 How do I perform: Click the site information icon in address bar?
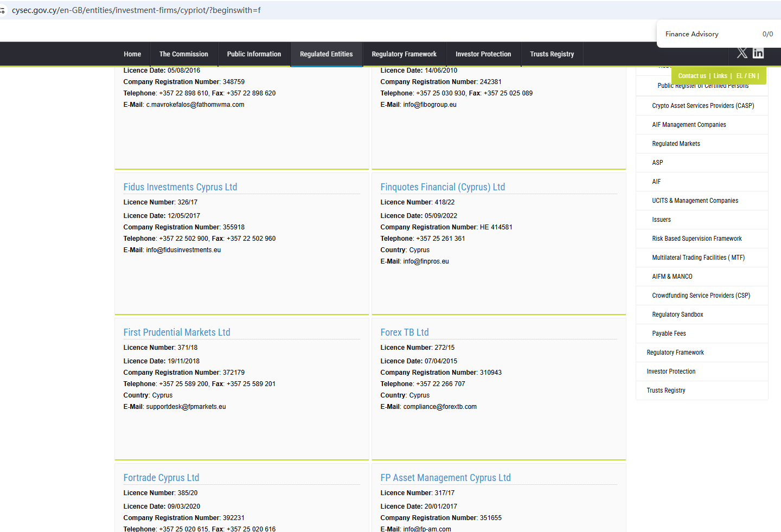pos(3,10)
